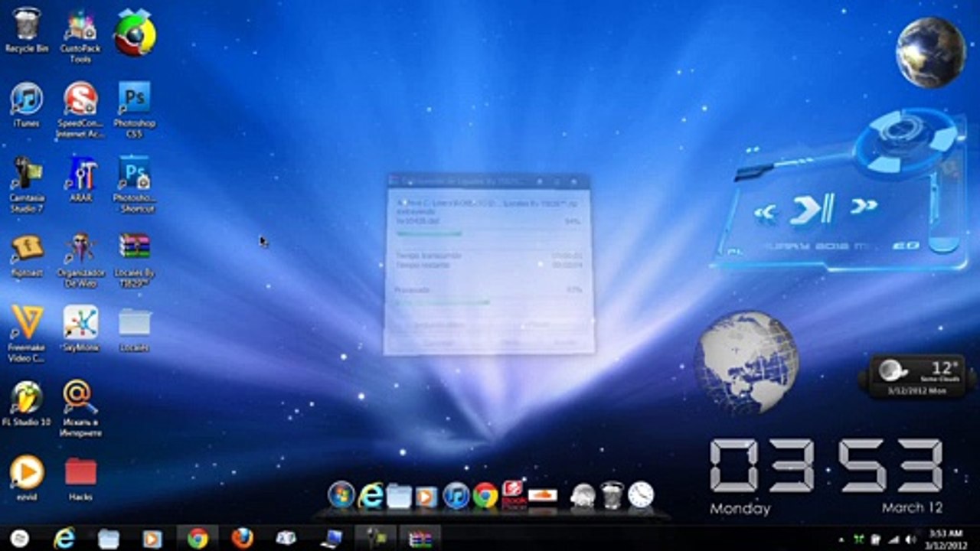
Task: Open the red book icon in dock
Action: (x=513, y=495)
